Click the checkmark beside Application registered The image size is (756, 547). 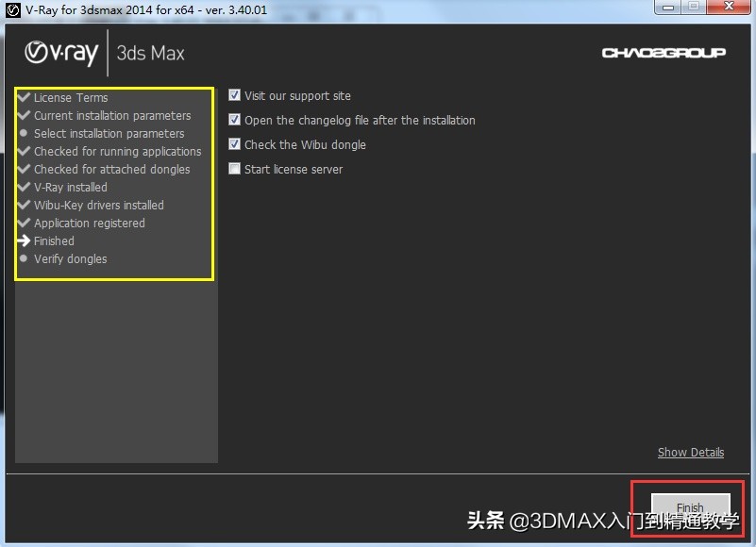(x=24, y=223)
